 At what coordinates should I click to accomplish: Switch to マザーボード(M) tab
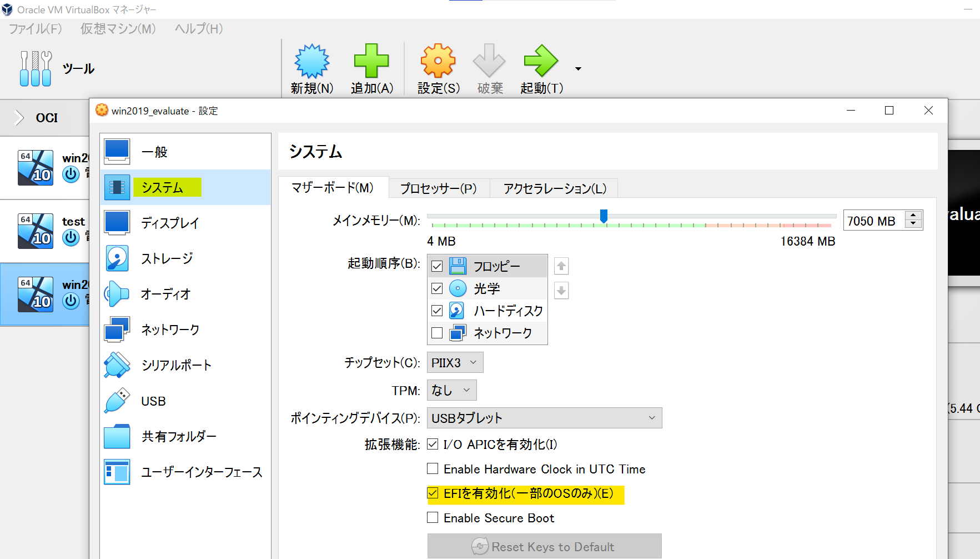(x=333, y=188)
